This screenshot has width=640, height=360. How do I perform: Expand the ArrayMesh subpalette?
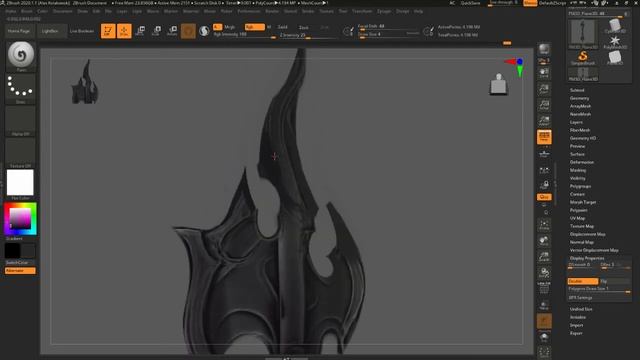tap(580, 106)
